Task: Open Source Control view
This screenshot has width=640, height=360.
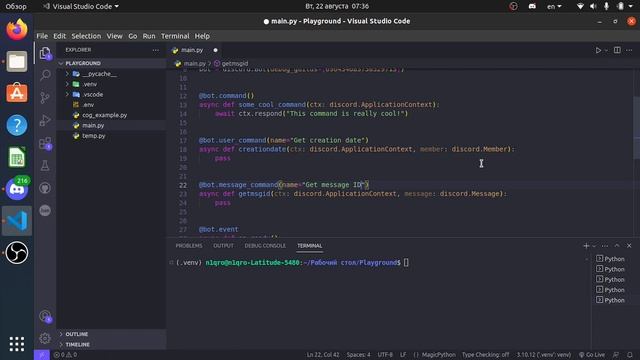Action: (45, 98)
